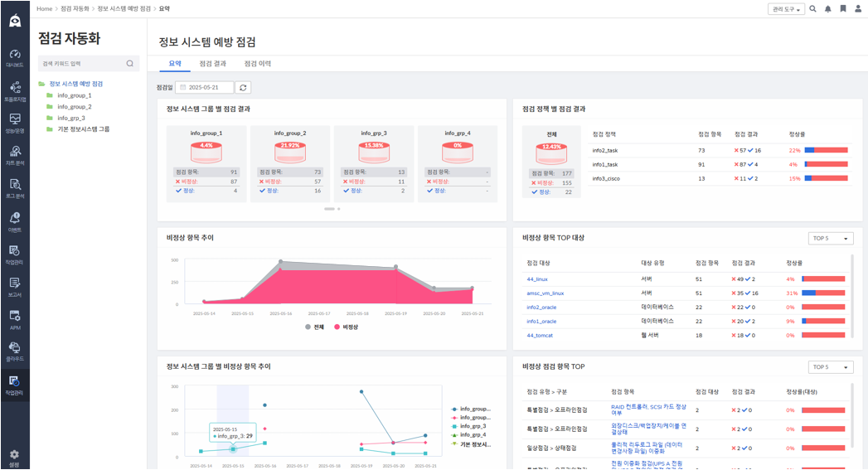This screenshot has width=868, height=470.
Task: Click the refresh icon beside inspection date
Action: tap(243, 88)
